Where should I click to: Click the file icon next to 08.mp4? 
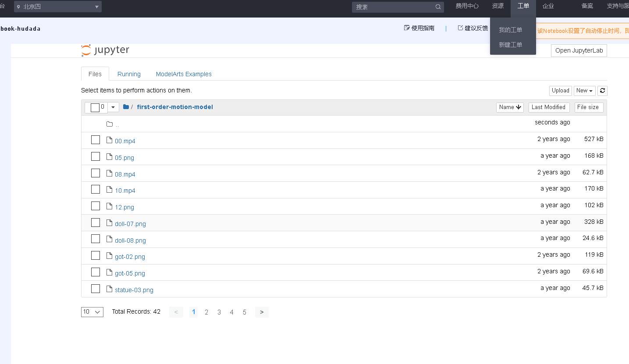coord(110,173)
